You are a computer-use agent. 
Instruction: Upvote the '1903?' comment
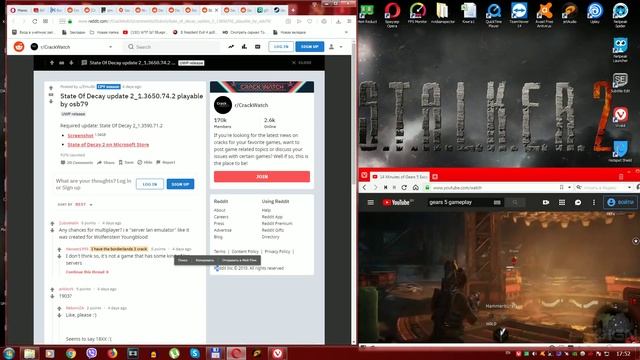pos(52,289)
